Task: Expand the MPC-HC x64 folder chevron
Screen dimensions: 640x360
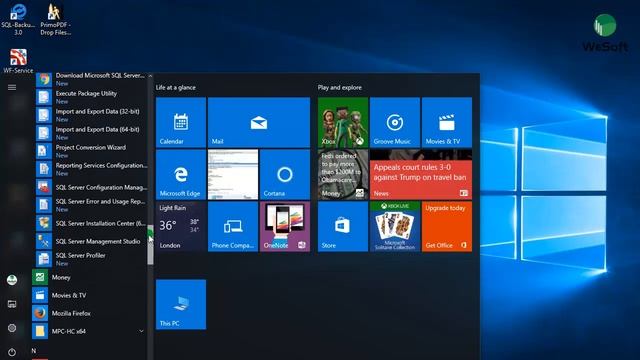Action: pos(141,331)
